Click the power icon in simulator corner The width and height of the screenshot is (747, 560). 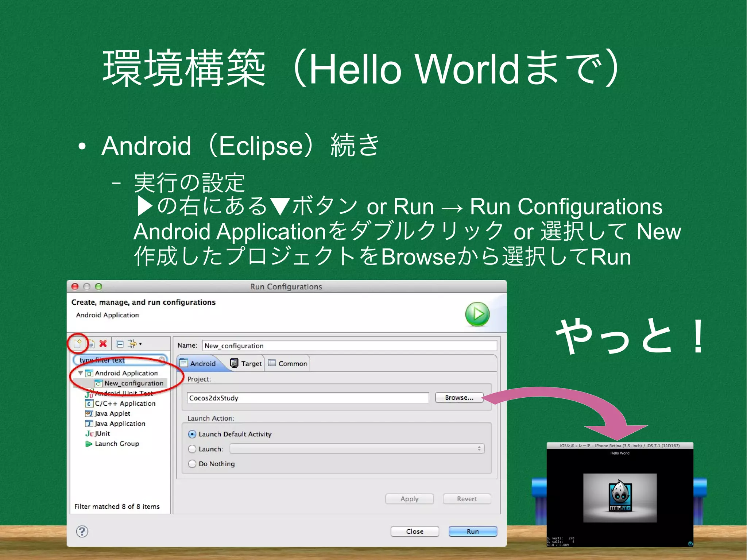690,544
